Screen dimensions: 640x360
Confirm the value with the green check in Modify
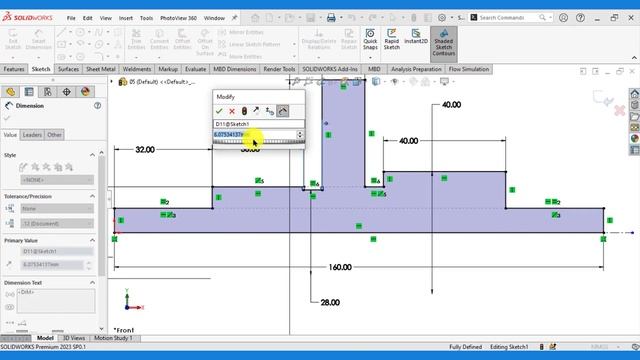(x=219, y=111)
